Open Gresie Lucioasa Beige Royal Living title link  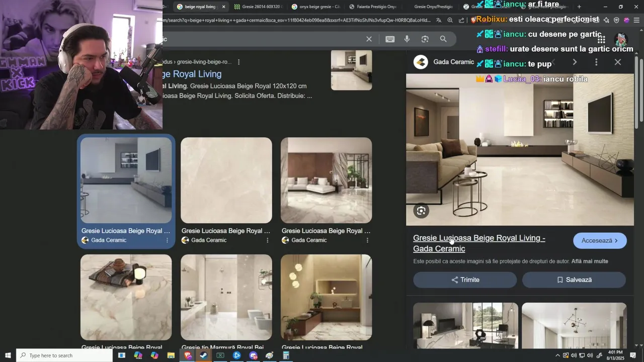pos(479,243)
